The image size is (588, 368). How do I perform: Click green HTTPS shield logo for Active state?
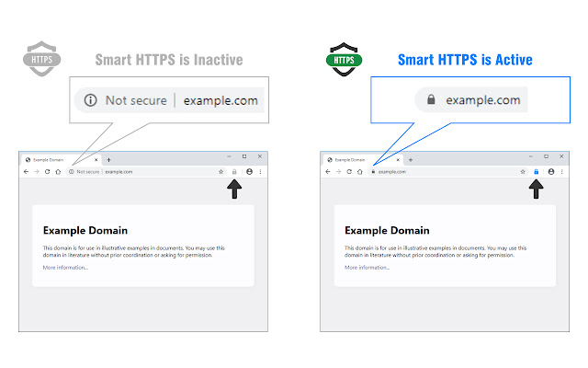344,59
